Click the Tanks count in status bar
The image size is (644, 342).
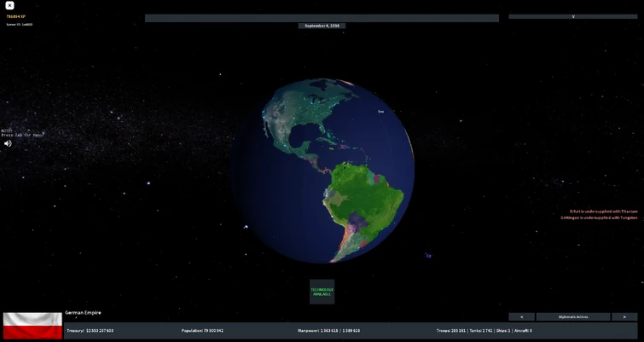click(480, 331)
